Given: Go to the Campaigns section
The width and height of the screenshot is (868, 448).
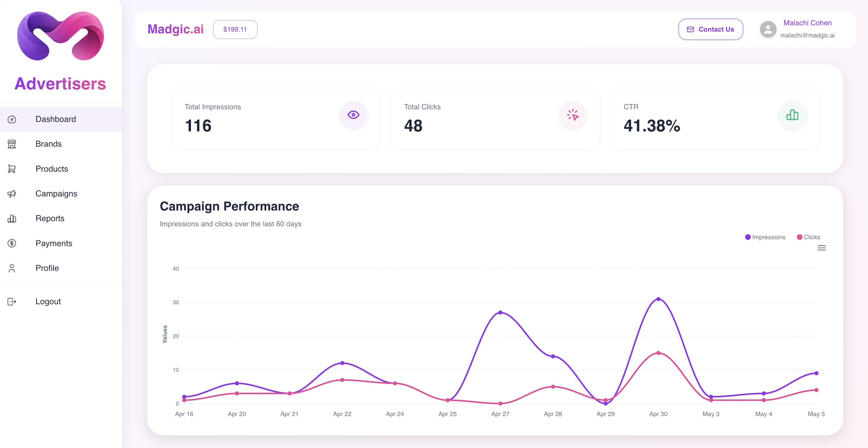Looking at the screenshot, I should (x=56, y=194).
